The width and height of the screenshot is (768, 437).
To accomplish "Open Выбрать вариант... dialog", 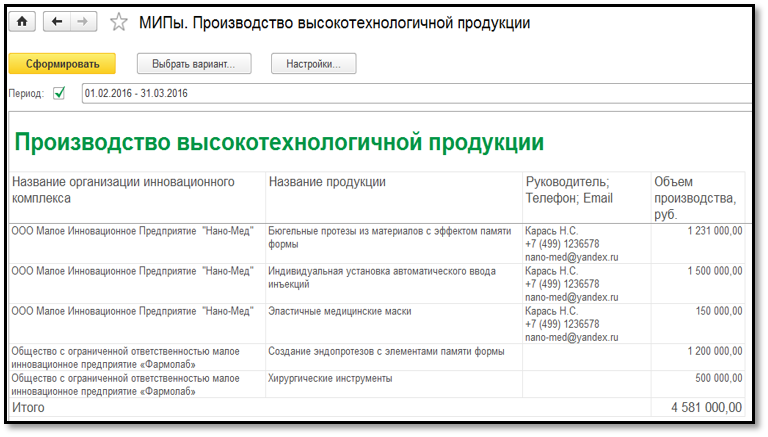I will [194, 64].
